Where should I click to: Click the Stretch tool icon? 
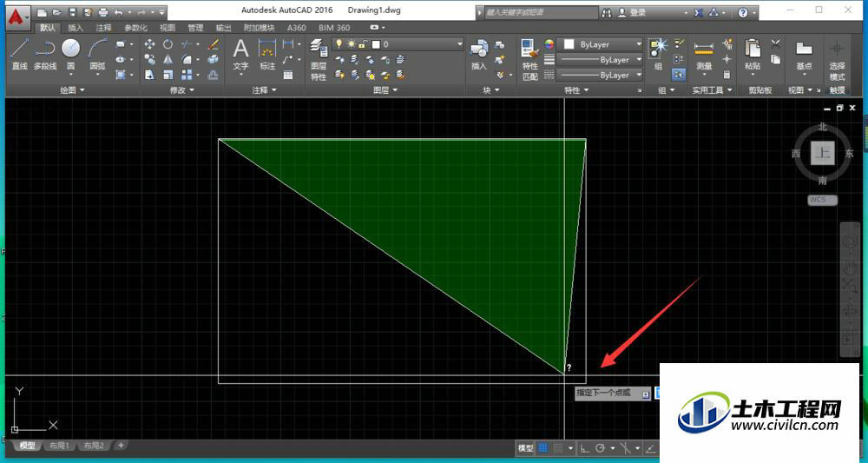click(x=149, y=74)
